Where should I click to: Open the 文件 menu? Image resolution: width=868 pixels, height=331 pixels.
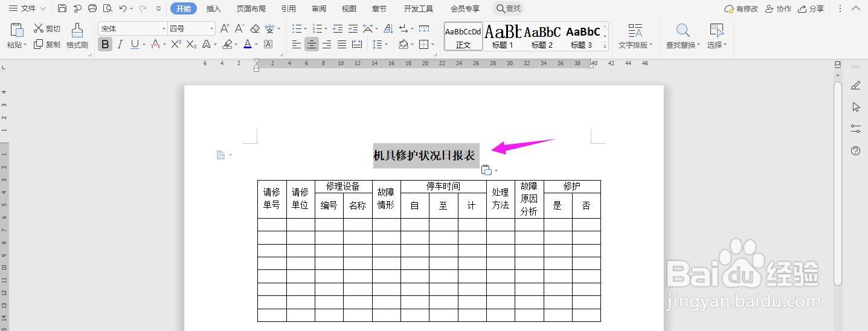coord(27,8)
